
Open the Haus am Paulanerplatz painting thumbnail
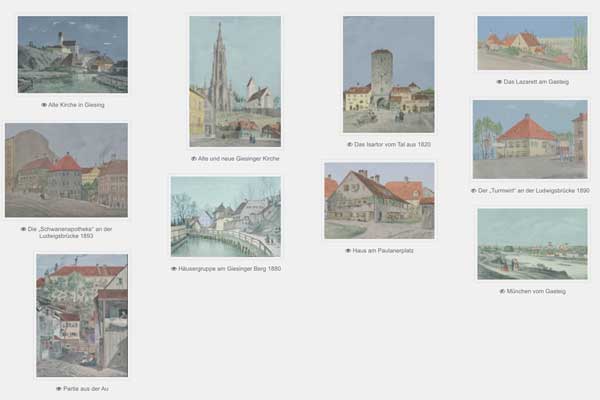(x=379, y=201)
